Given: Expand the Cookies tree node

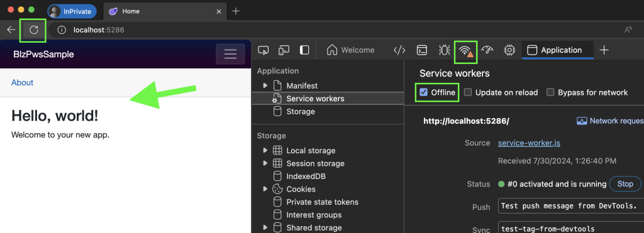Looking at the screenshot, I should 265,189.
